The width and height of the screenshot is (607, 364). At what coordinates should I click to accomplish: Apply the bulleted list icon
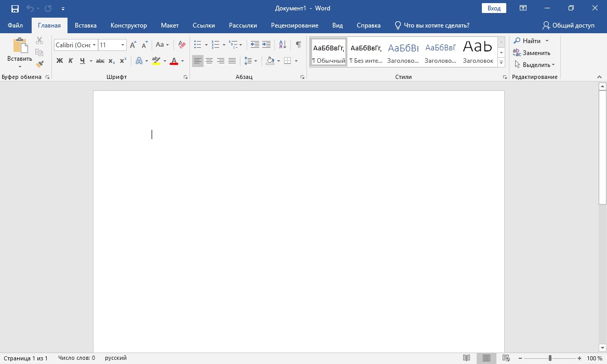[197, 45]
